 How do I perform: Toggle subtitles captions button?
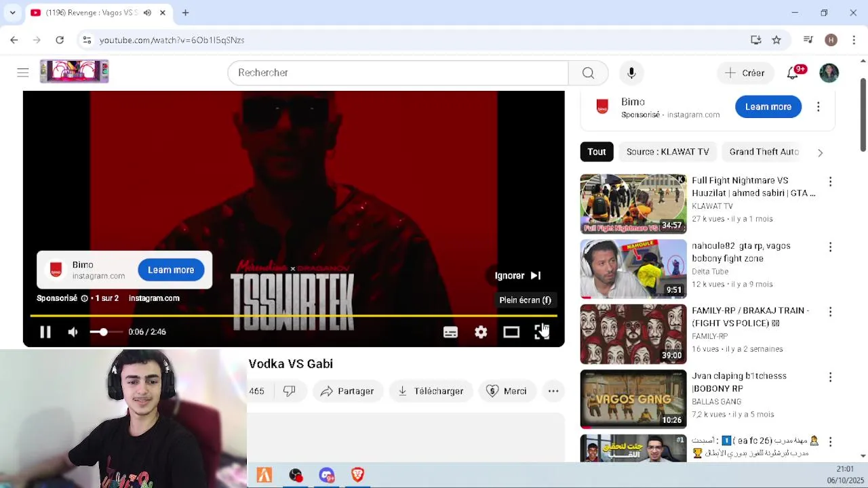tap(450, 332)
